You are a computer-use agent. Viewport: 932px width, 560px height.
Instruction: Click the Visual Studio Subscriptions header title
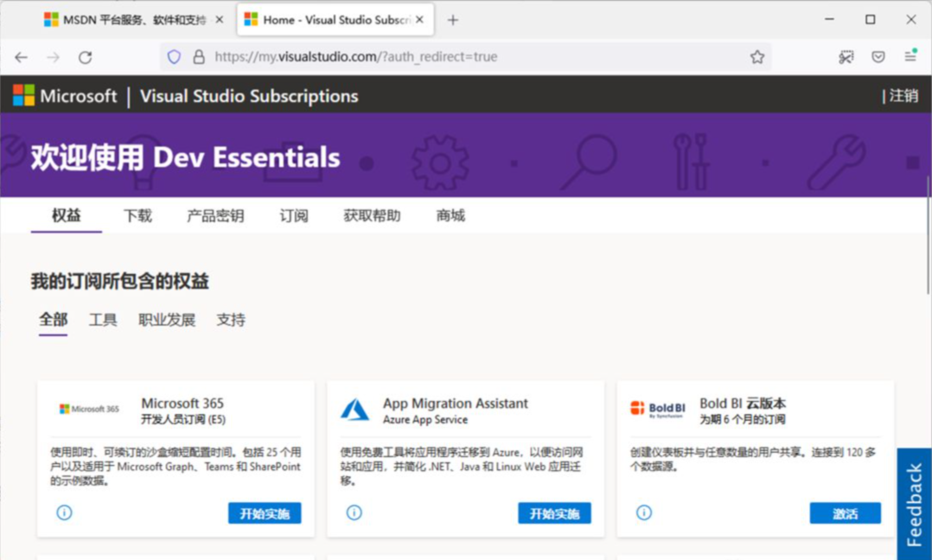point(249,96)
